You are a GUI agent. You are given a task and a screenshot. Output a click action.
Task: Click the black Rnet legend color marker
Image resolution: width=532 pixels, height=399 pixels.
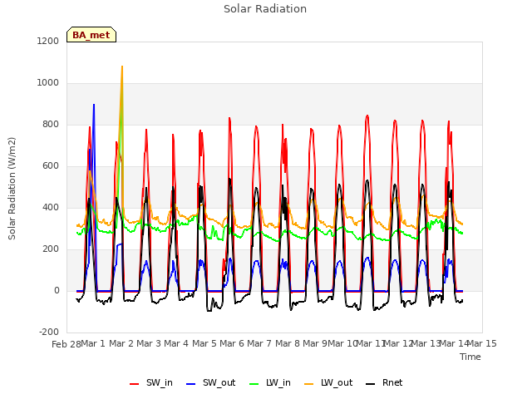[x=370, y=384]
